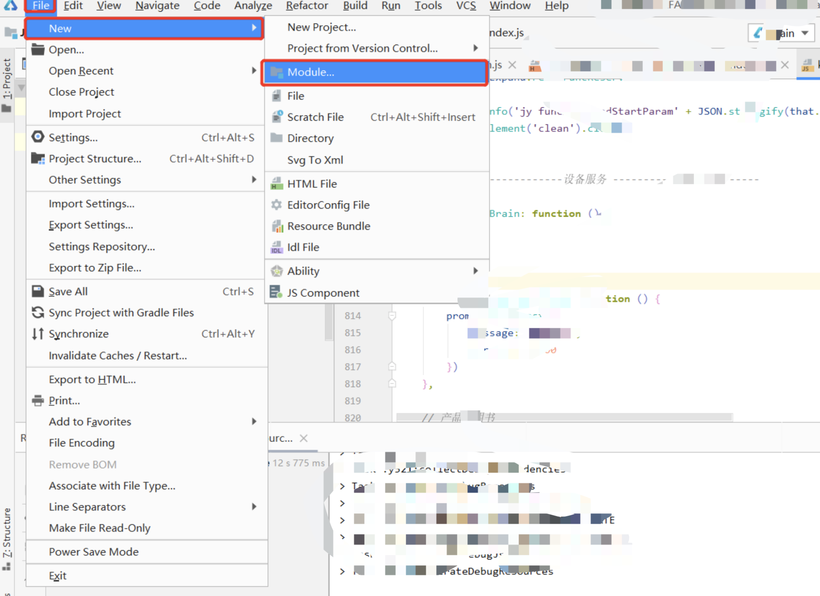Open the File menu

tap(40, 6)
